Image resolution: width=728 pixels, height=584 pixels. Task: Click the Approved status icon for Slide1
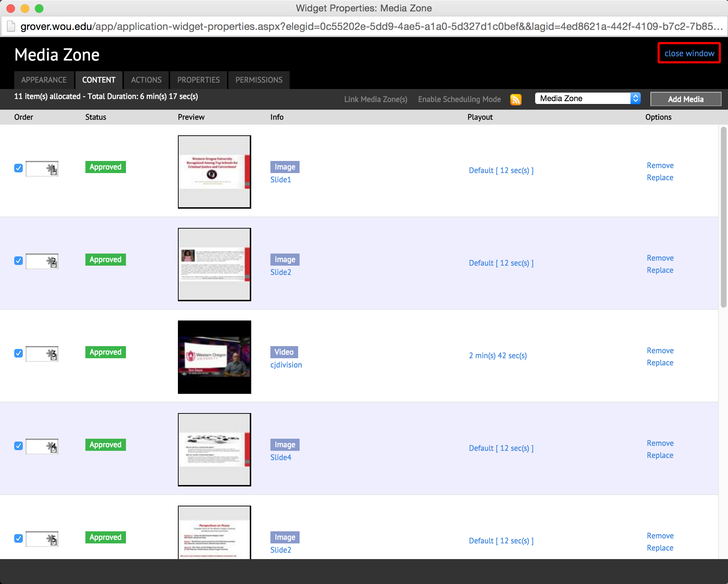105,167
